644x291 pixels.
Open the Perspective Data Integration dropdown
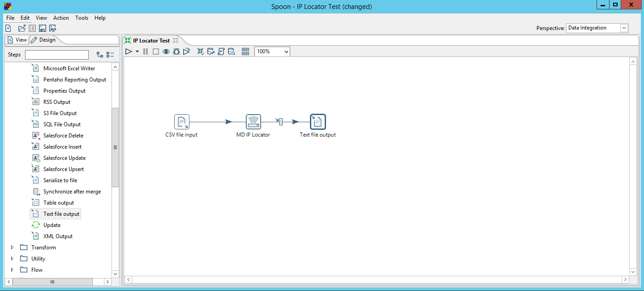597,28
